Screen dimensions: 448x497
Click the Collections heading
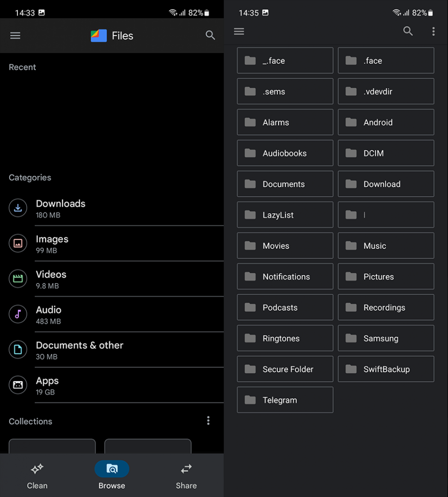tap(31, 421)
